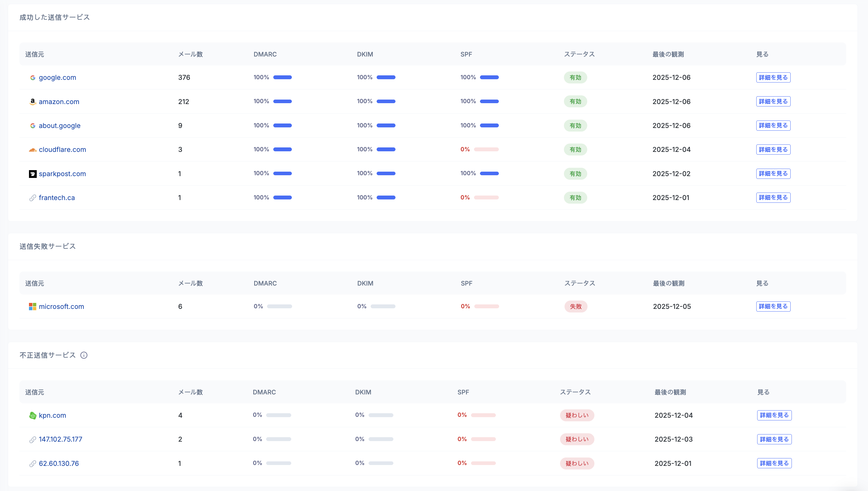The image size is (868, 491).
Task: Click the Amazon logo icon
Action: point(33,101)
